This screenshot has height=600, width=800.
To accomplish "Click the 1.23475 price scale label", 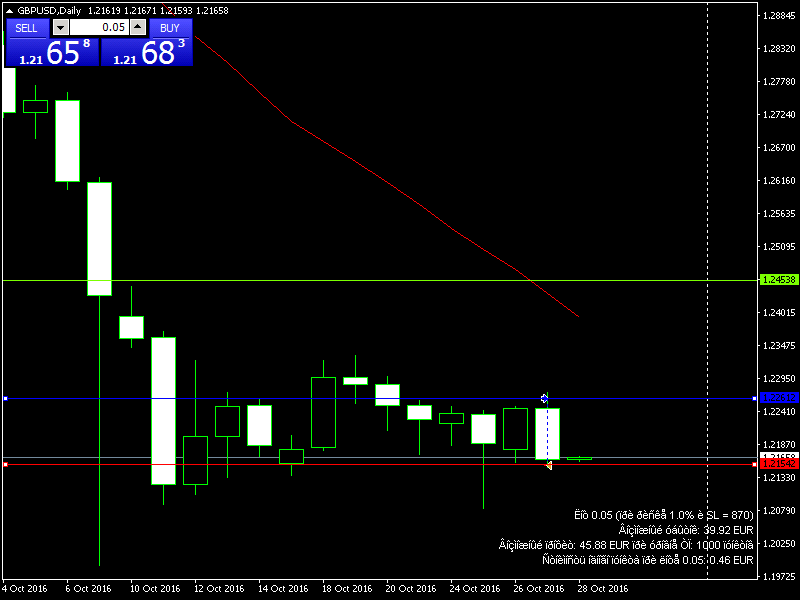I will point(779,346).
